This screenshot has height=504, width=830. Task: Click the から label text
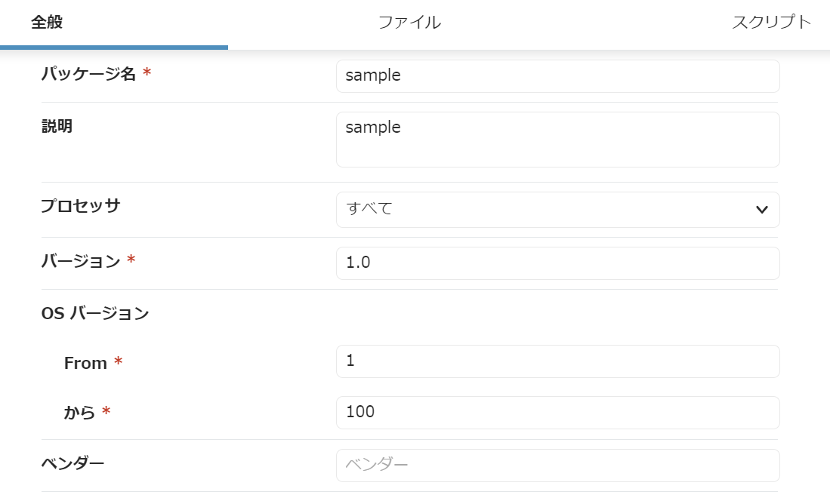click(80, 413)
